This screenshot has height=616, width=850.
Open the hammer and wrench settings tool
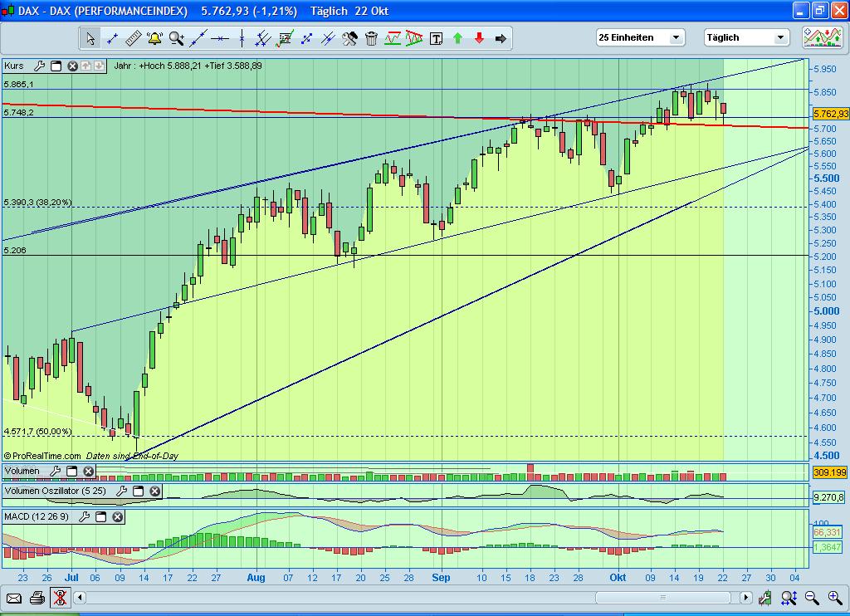tap(349, 38)
